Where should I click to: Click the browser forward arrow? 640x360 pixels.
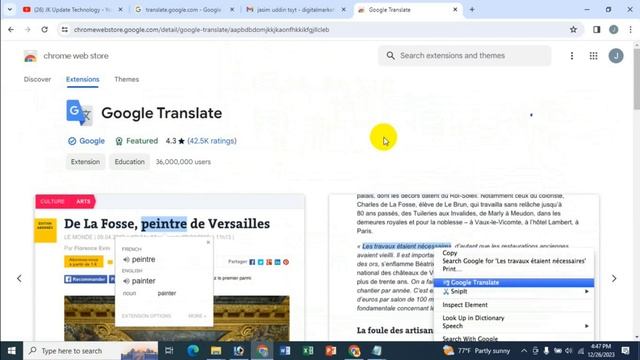[27, 29]
